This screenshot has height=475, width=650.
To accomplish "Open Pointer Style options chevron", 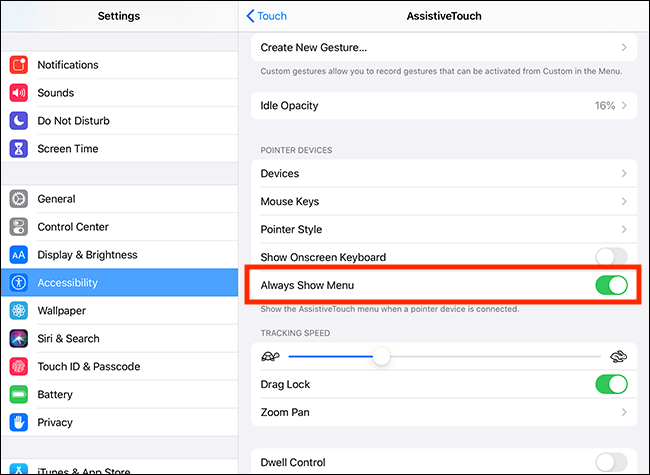I will 624,229.
